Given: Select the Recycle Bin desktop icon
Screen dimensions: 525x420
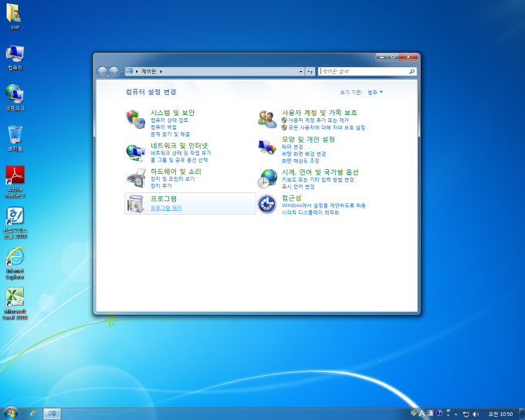Looking at the screenshot, I should [x=15, y=139].
